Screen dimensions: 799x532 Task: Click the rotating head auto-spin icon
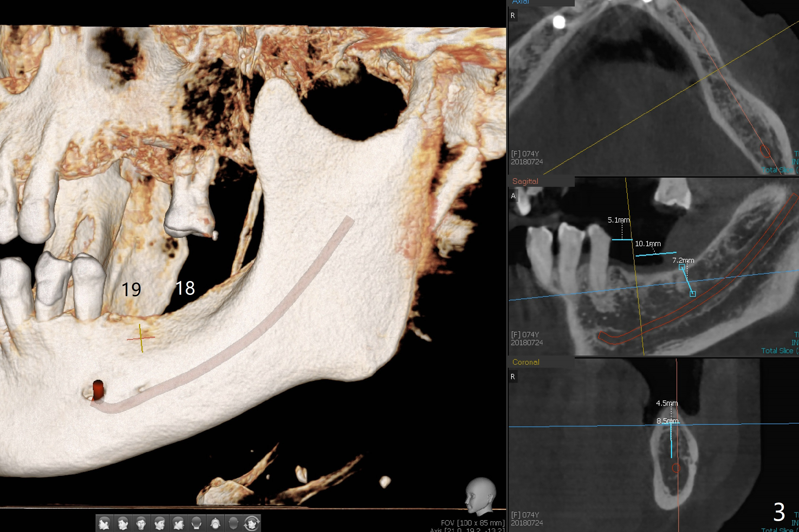(x=252, y=523)
